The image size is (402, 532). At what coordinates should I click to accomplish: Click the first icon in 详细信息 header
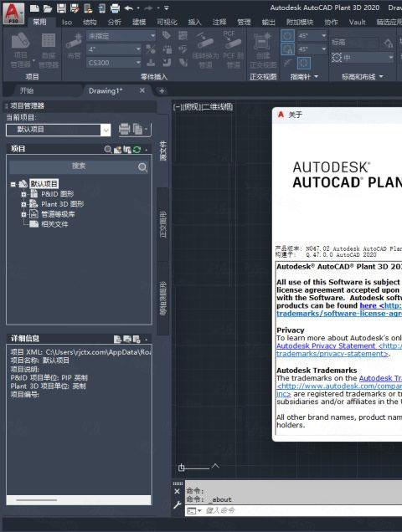117,339
